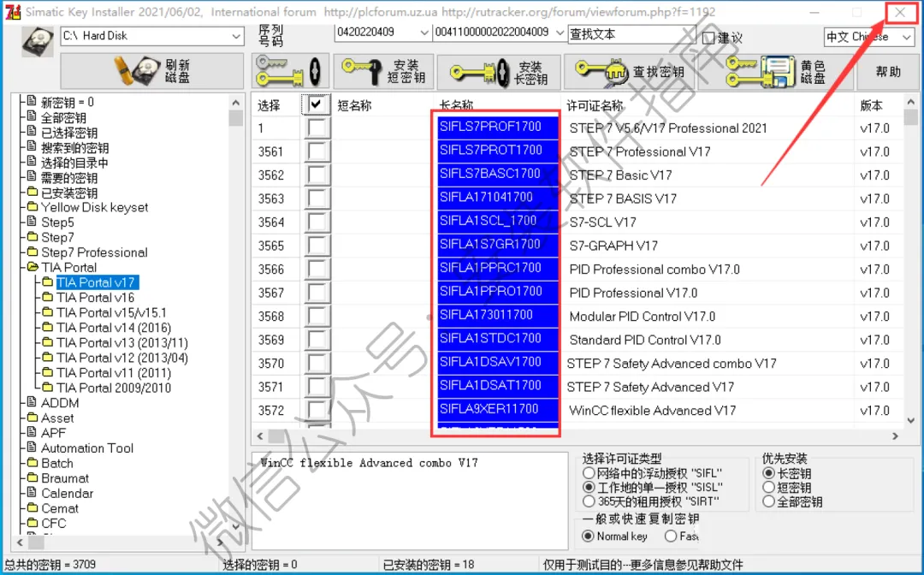This screenshot has height=575, width=924.
Task: Click the ADDM document icon
Action: [x=33, y=402]
